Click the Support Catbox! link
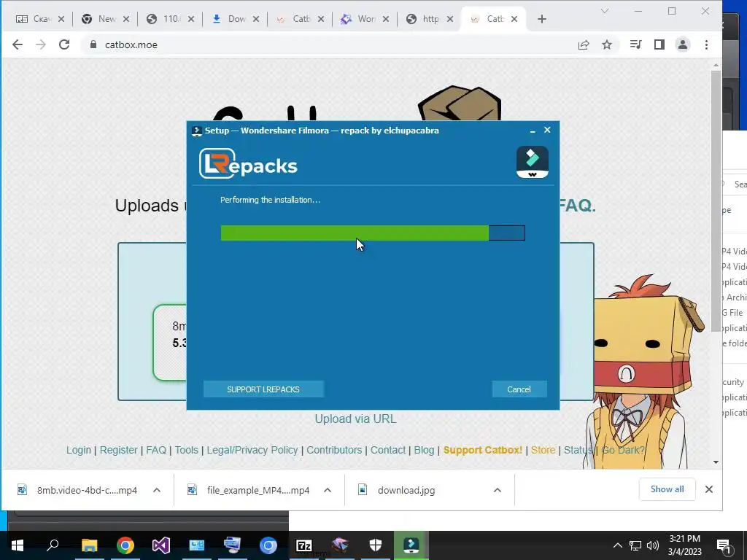 [x=483, y=450]
